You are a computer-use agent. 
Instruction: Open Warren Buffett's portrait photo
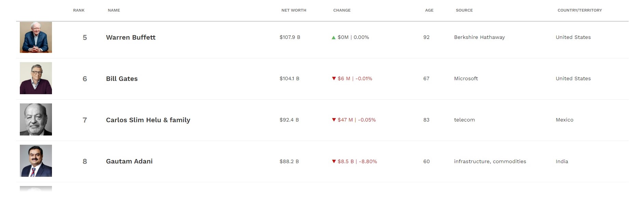pos(36,37)
